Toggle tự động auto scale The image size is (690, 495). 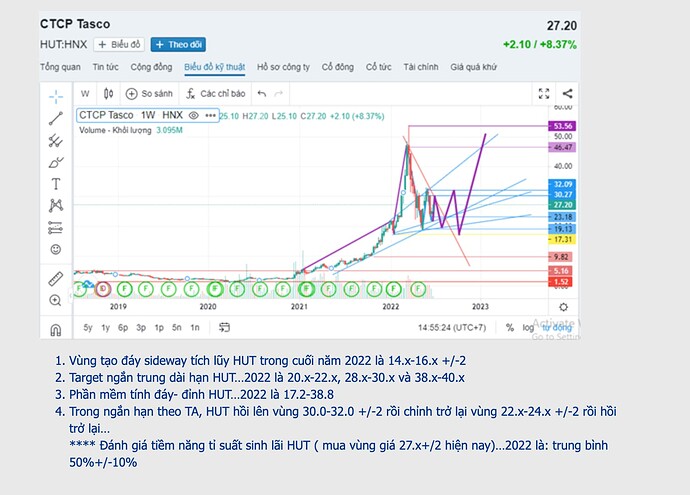(x=557, y=327)
